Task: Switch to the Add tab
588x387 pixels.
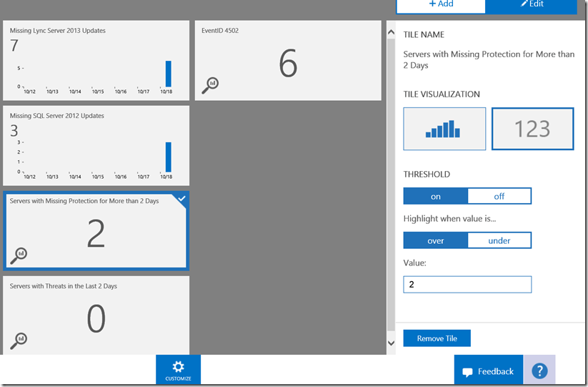Action: point(441,4)
